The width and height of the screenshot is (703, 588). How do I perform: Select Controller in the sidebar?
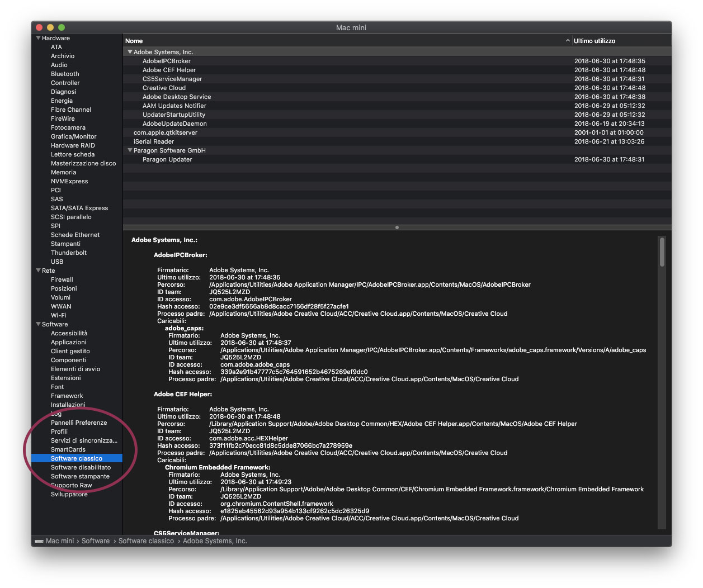pyautogui.click(x=65, y=83)
